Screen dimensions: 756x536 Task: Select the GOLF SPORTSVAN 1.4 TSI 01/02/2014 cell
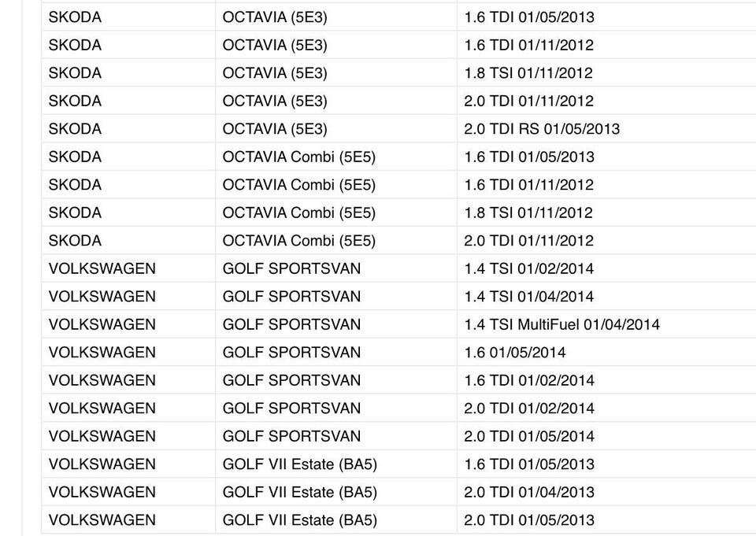point(606,268)
